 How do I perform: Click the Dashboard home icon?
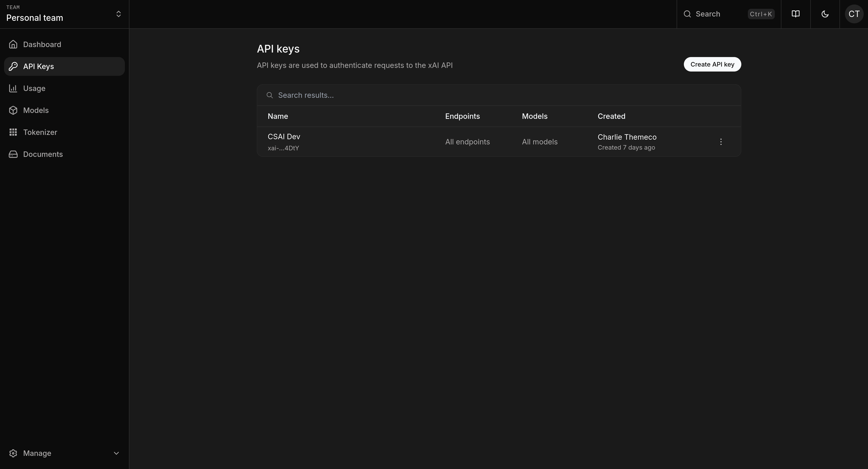pos(13,45)
